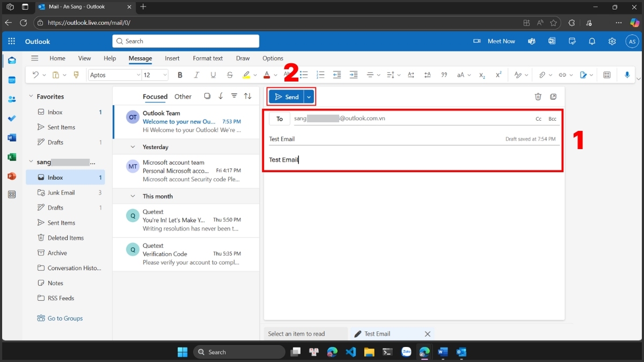
Task: Open the Format text ribbon tab
Action: (208, 58)
